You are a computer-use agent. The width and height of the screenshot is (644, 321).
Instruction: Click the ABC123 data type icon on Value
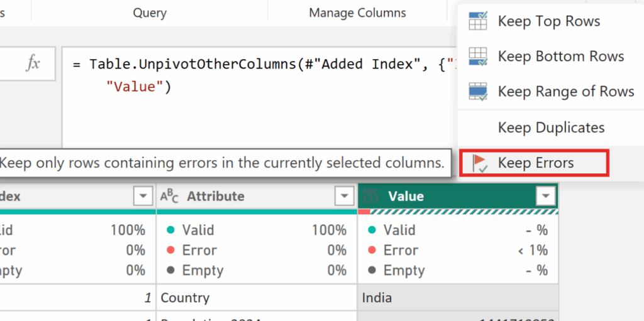pos(372,197)
